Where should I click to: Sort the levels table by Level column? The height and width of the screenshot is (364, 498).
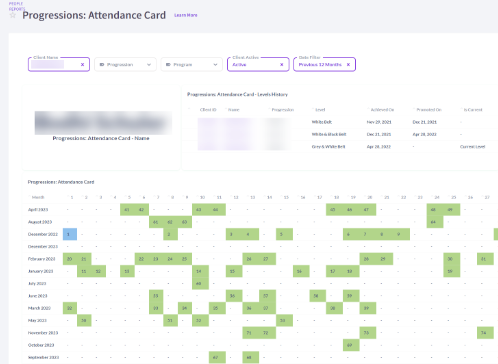320,110
